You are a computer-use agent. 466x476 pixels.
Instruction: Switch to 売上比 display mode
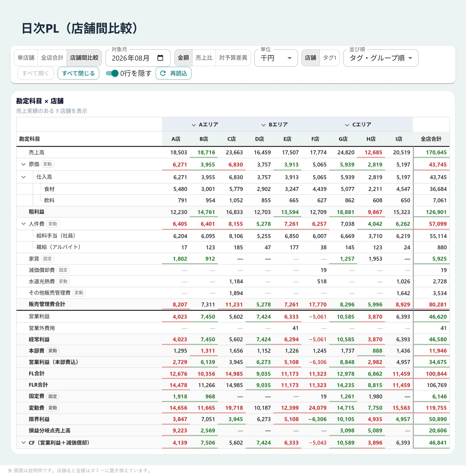tap(204, 58)
